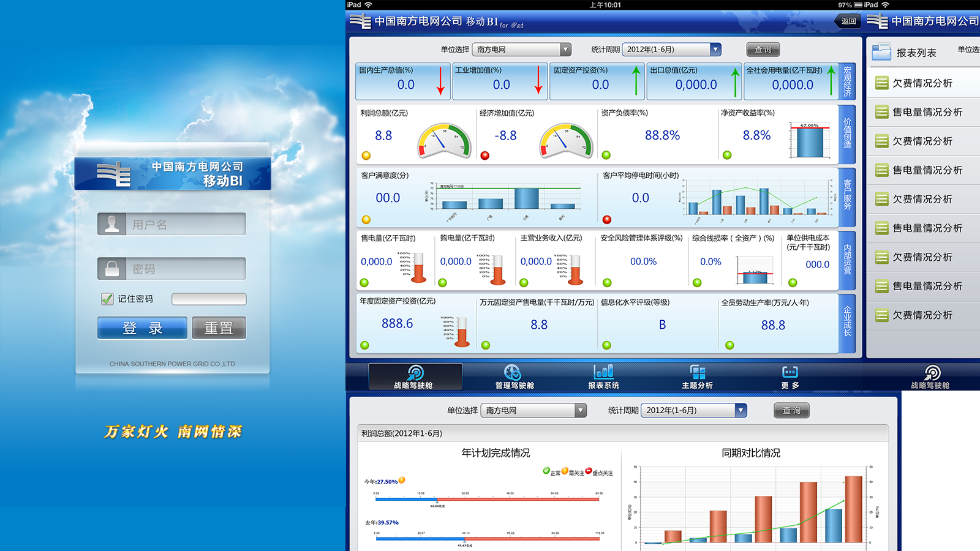Click the username field user icon

point(112,224)
